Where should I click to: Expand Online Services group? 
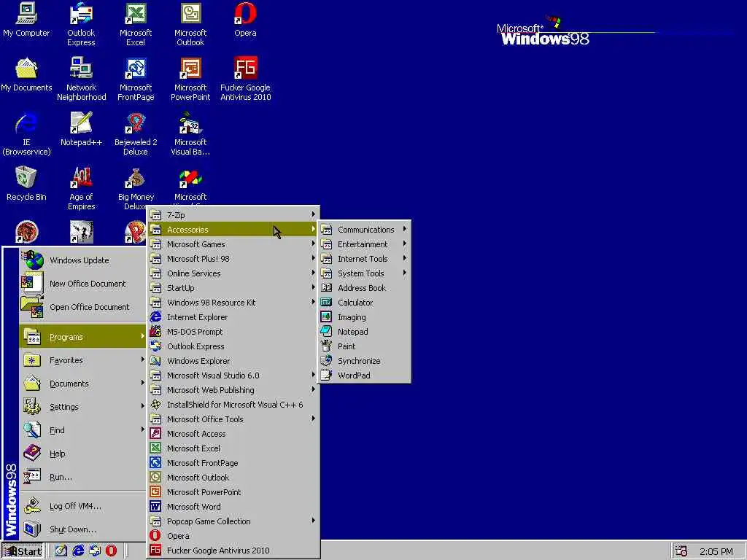pyautogui.click(x=233, y=273)
